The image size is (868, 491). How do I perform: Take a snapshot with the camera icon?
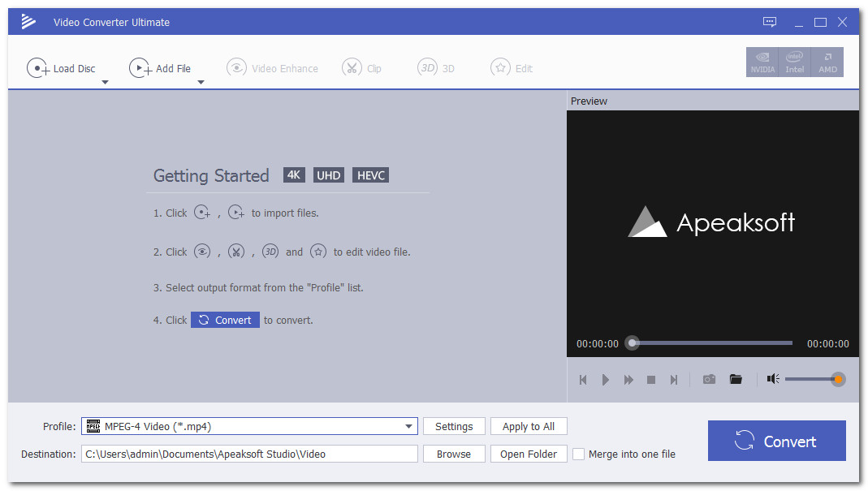pyautogui.click(x=709, y=379)
